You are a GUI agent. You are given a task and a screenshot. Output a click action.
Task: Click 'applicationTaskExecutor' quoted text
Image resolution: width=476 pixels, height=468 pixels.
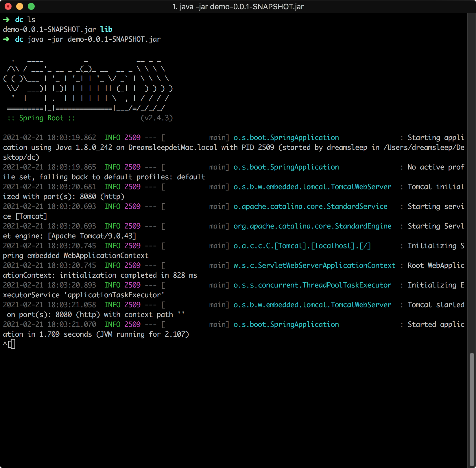click(x=114, y=295)
